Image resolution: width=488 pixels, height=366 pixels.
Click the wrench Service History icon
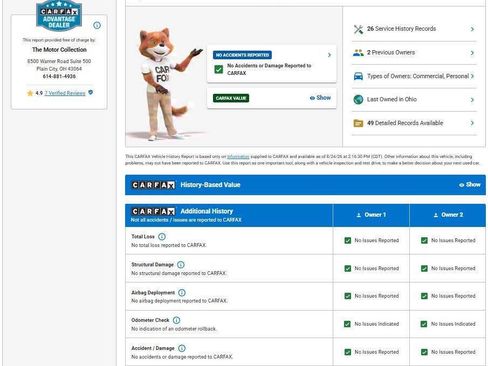(x=358, y=29)
